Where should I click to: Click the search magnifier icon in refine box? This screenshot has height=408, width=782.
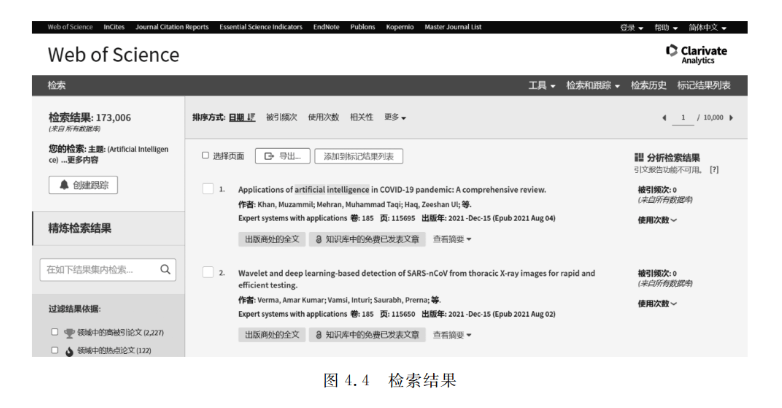click(165, 270)
